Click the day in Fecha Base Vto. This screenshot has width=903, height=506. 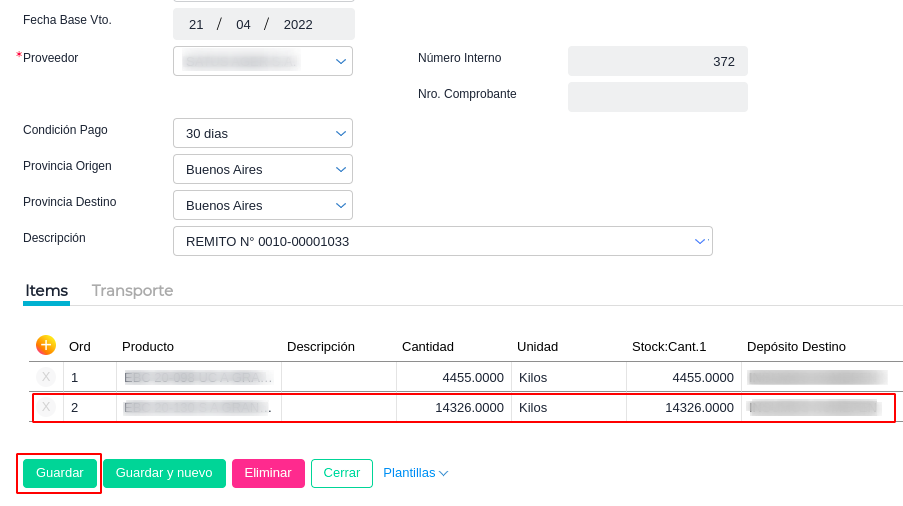tap(196, 24)
